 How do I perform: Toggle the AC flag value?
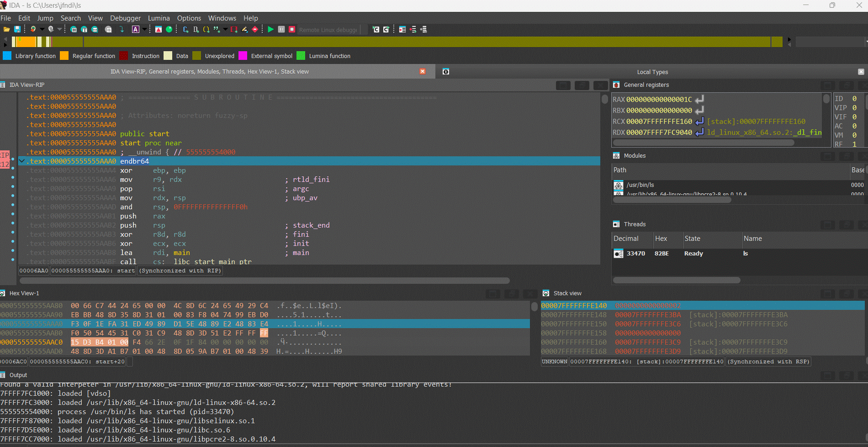854,126
